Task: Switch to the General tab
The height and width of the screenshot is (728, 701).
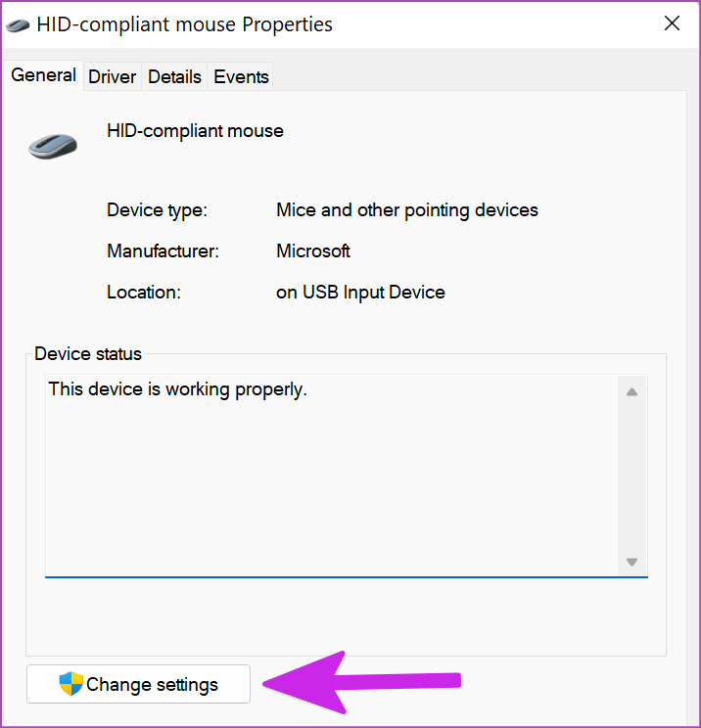Action: click(x=43, y=75)
